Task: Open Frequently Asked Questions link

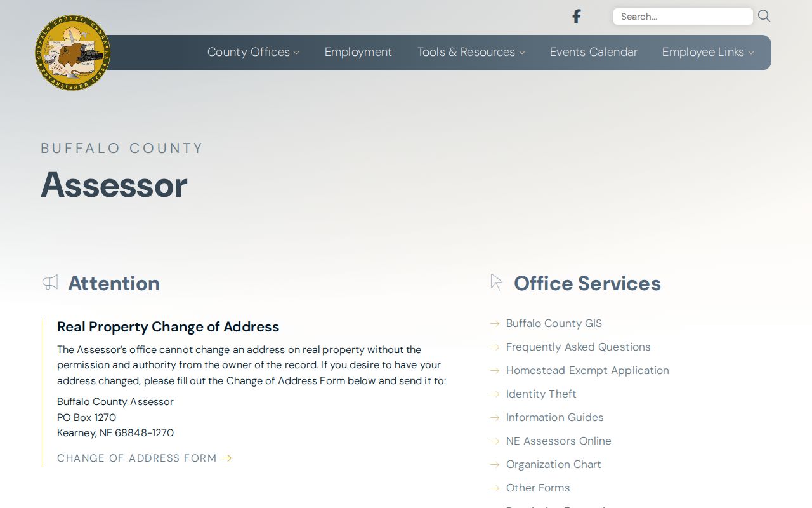Action: 578,347
